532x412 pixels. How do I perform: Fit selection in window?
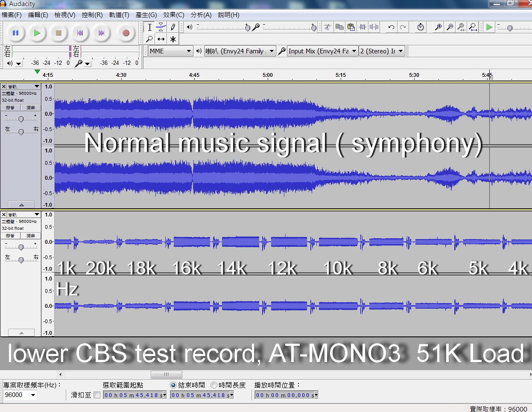pyautogui.click(x=461, y=27)
